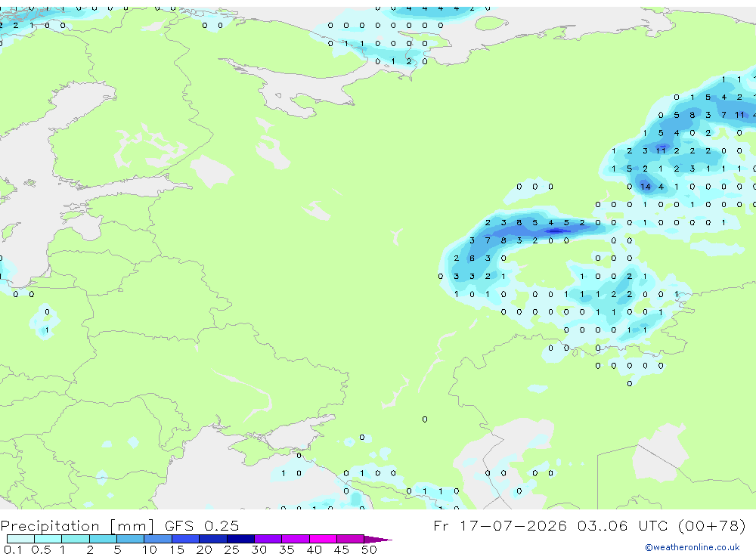Click the 40–45 mm magenta swatch
Viewport: 756px width, 554px height.
pos(323,539)
